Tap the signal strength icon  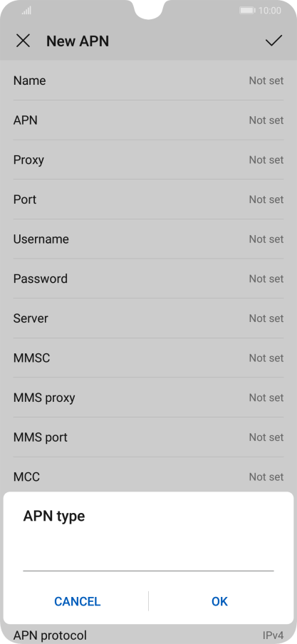(x=26, y=11)
